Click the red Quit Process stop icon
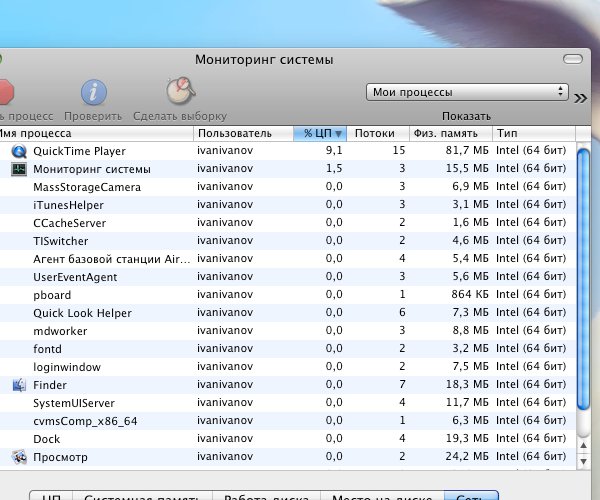Image resolution: width=600 pixels, height=500 pixels. coord(7,92)
